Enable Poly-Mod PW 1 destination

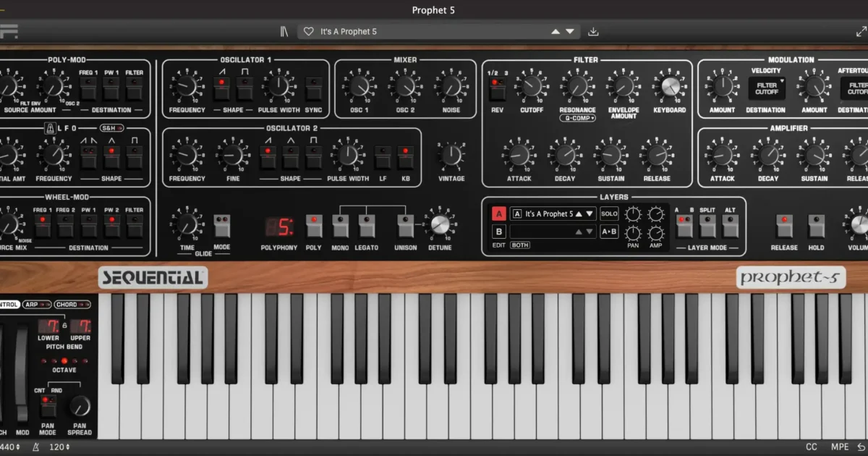(x=111, y=88)
